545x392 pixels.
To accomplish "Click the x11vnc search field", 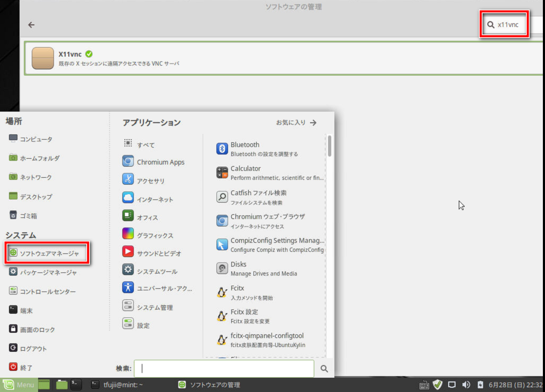I will (508, 24).
